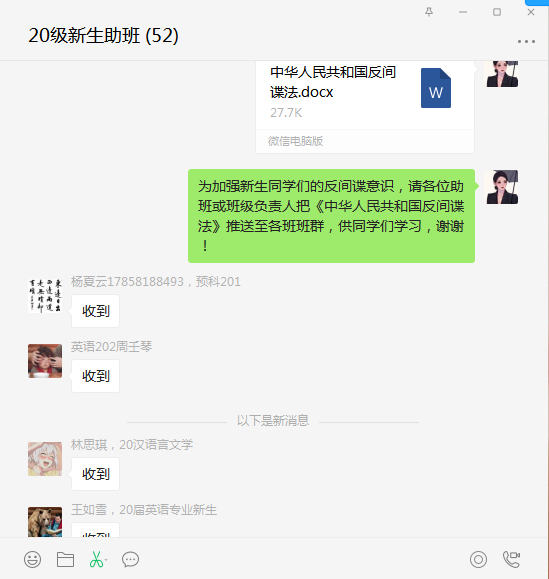This screenshot has height=579, width=549.
Task: Start a voice or video call
Action: tap(511, 559)
